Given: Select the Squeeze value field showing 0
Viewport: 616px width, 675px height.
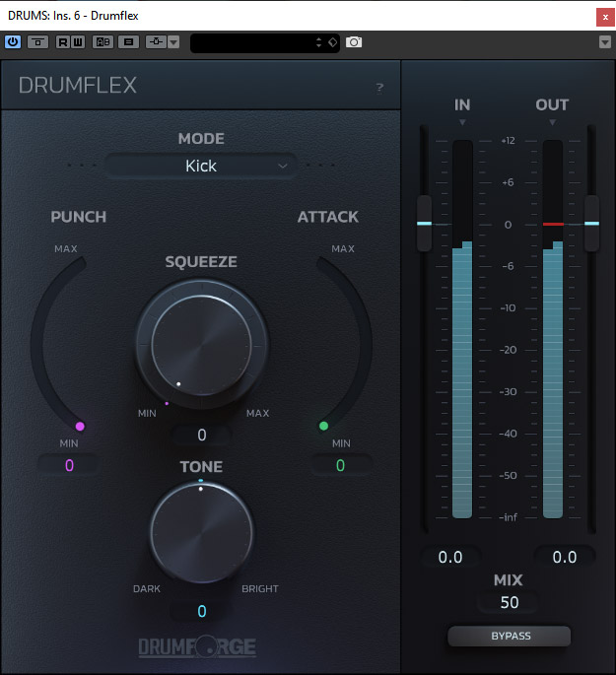Looking at the screenshot, I should [202, 436].
